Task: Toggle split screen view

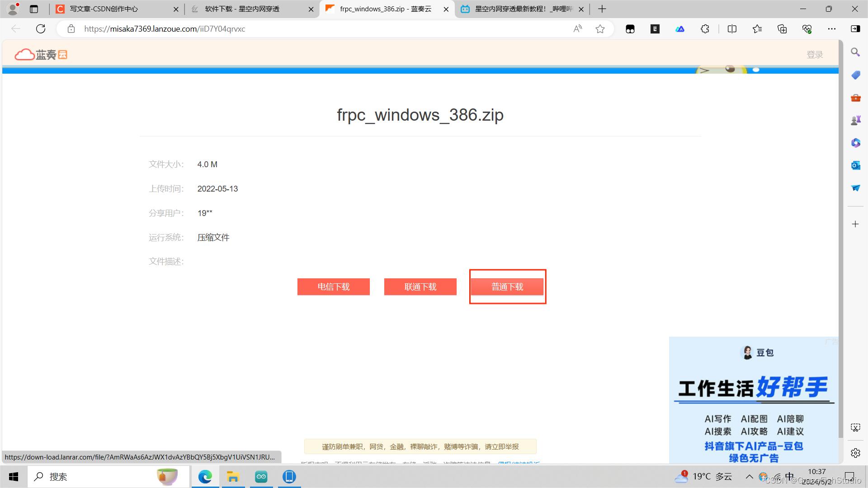Action: [x=732, y=28]
